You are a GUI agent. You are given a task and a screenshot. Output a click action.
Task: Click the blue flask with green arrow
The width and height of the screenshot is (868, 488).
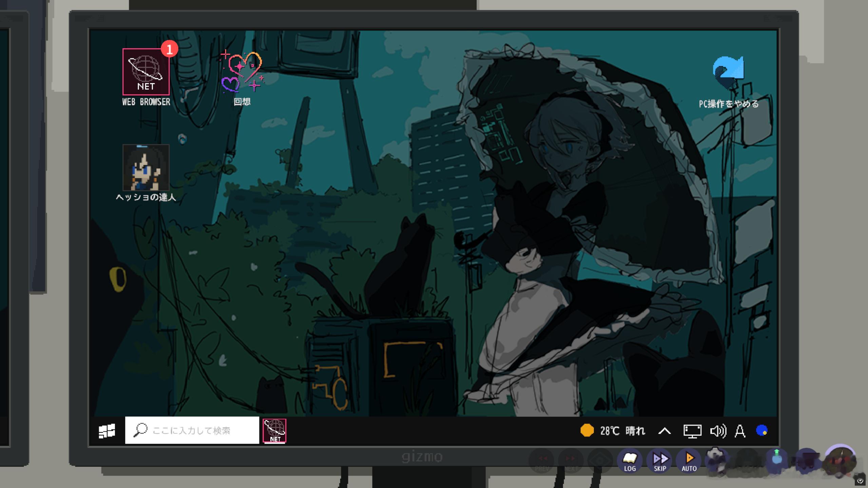coord(776,460)
